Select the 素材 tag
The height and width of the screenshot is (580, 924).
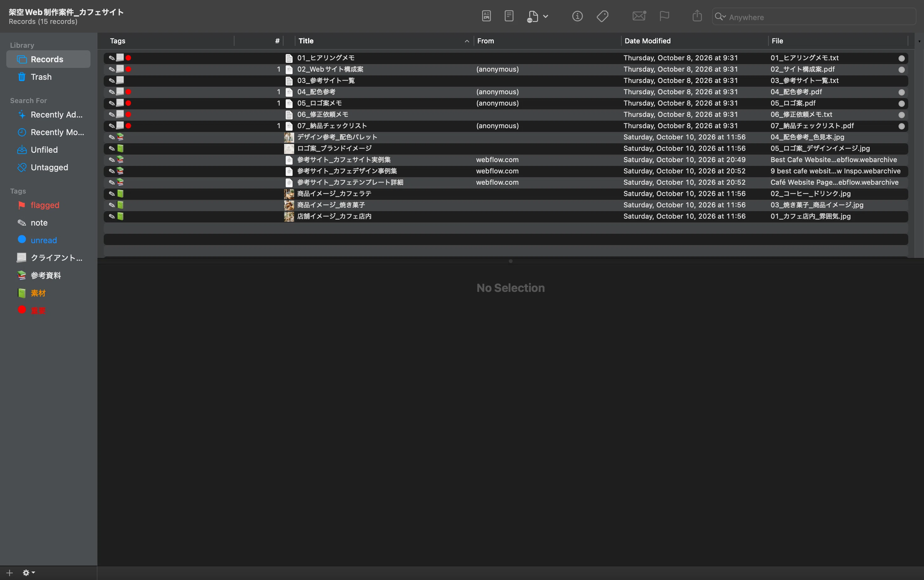[48, 293]
